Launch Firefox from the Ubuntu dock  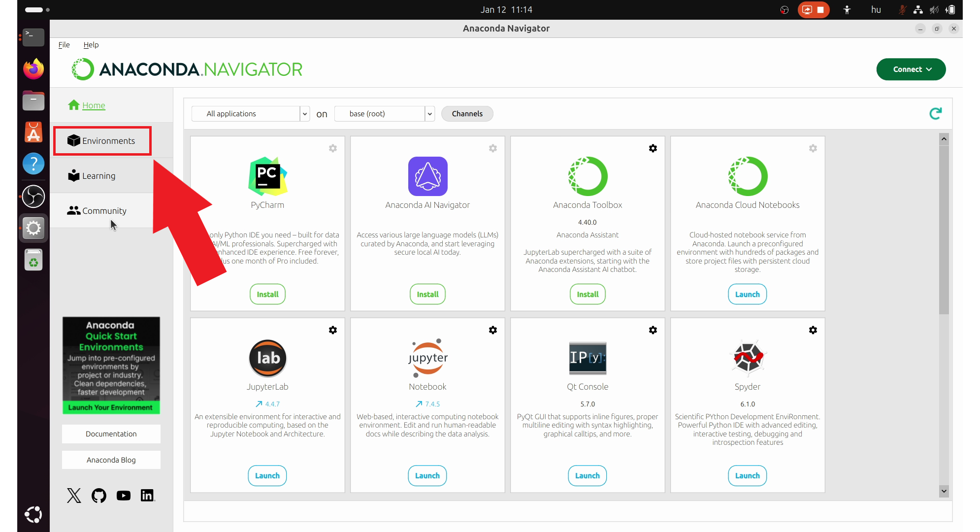click(33, 69)
